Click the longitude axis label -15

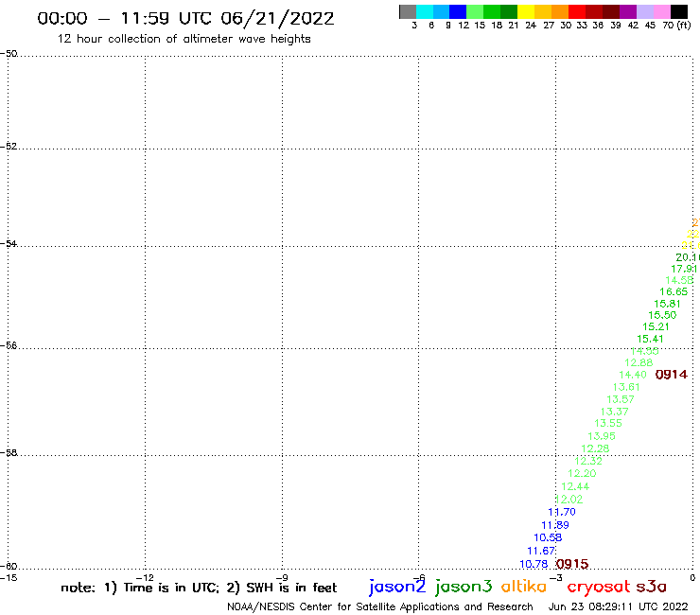tap(9, 577)
